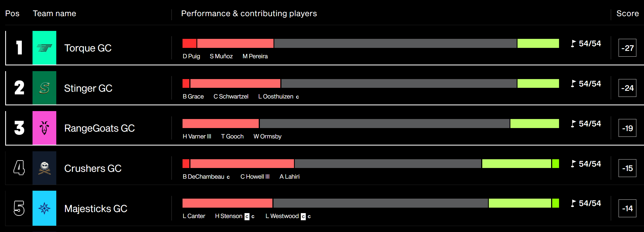The height and width of the screenshot is (232, 644).
Task: Click the flag icon beside Torque's 54/54
Action: pos(573,43)
